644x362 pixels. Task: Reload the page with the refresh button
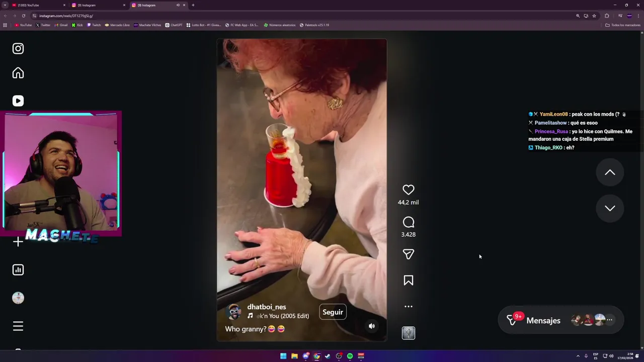point(23,16)
